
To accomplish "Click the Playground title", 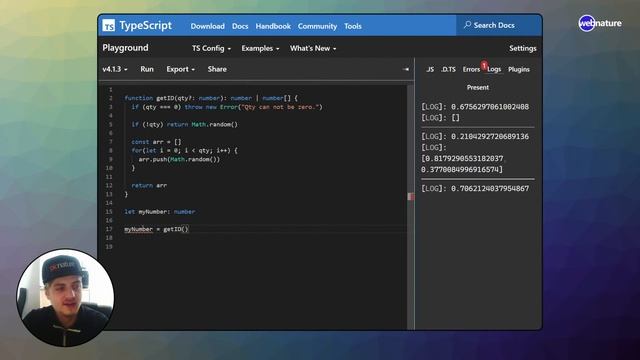I will [125, 48].
